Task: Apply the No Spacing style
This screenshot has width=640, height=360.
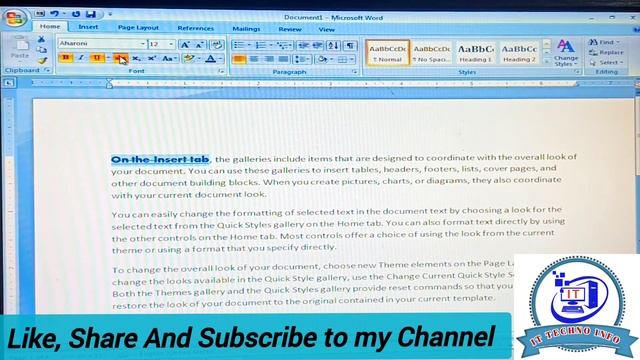Action: click(x=431, y=53)
